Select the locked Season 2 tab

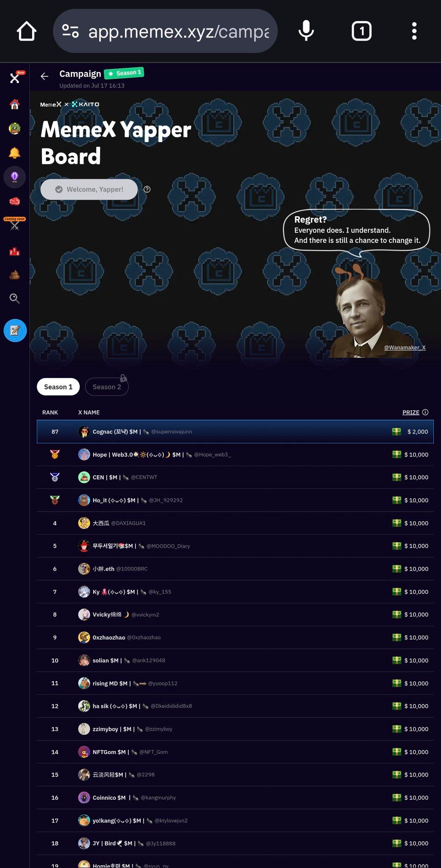coord(107,387)
